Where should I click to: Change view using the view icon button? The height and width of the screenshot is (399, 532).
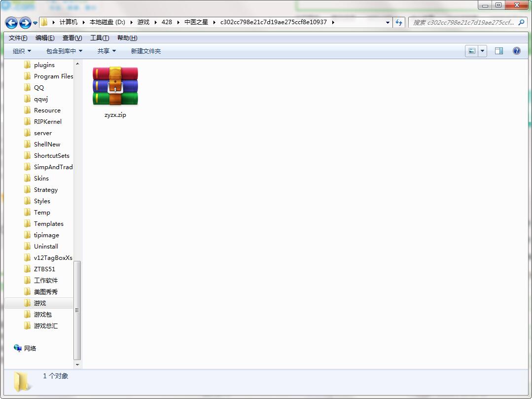click(472, 51)
